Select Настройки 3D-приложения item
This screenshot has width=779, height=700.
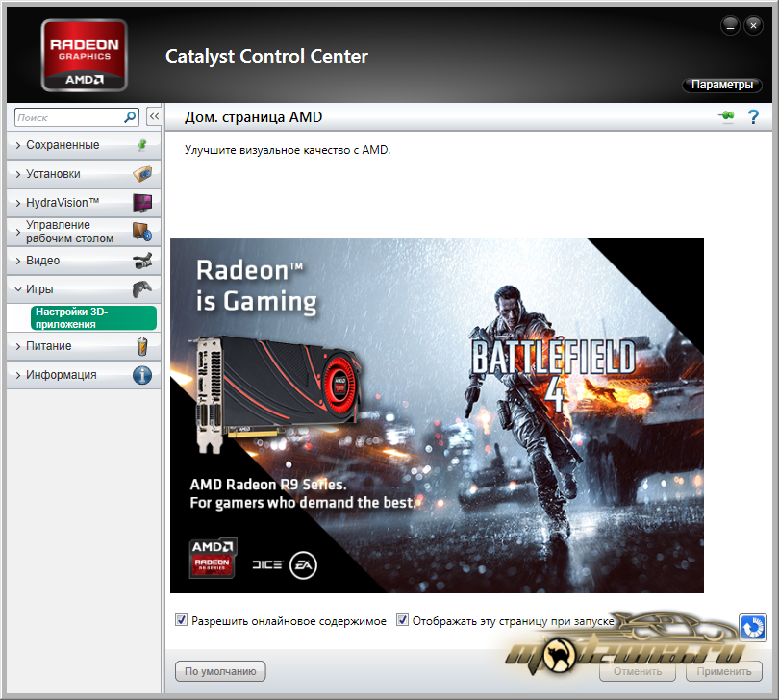[x=93, y=318]
